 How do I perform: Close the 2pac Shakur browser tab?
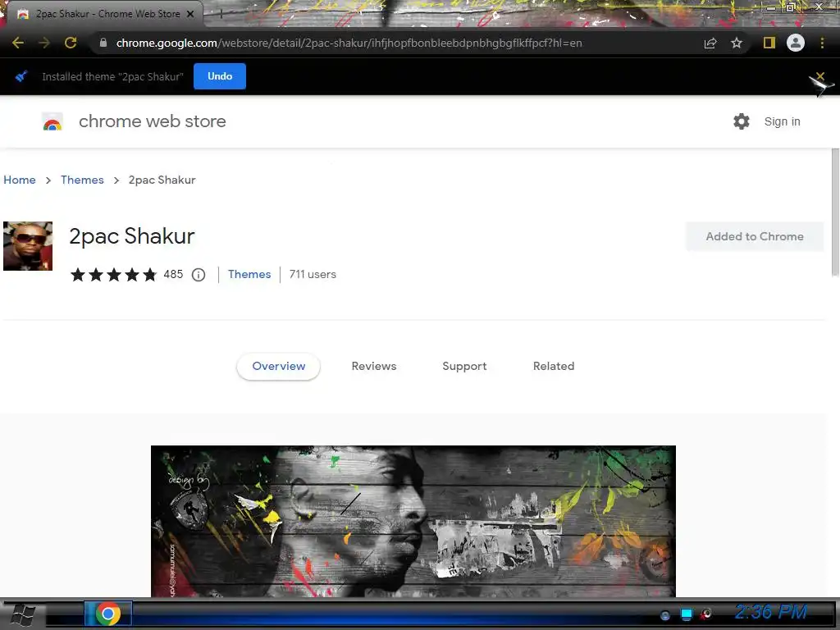coord(190,14)
